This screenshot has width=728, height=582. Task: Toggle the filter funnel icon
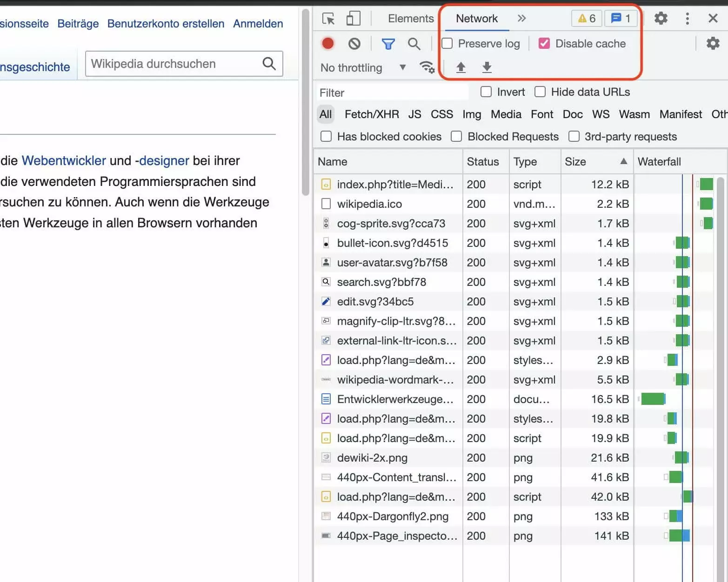click(x=388, y=44)
